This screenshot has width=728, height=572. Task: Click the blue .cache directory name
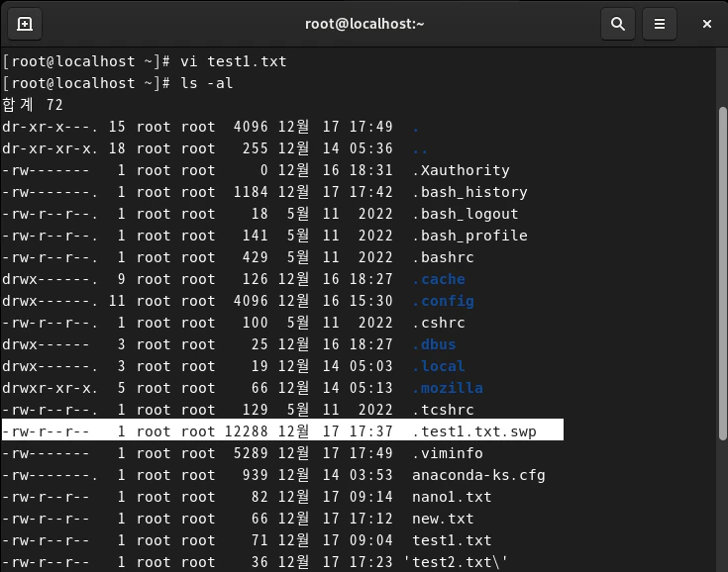[439, 279]
